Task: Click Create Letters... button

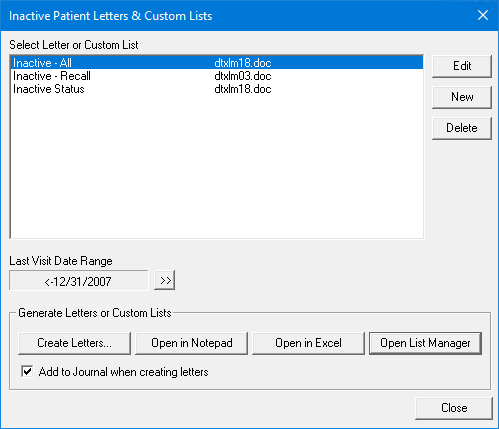Action: pyautogui.click(x=74, y=343)
